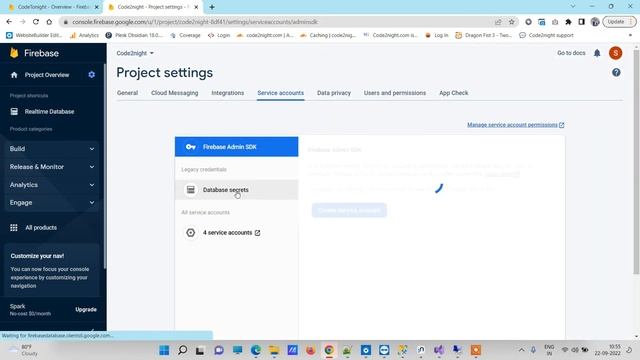Open weather widget on taskbar
Image resolution: width=640 pixels, height=360 pixels.
coord(24,350)
